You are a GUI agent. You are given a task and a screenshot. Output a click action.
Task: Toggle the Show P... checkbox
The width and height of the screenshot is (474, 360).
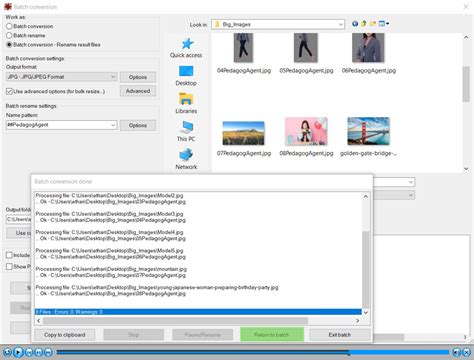(9, 267)
